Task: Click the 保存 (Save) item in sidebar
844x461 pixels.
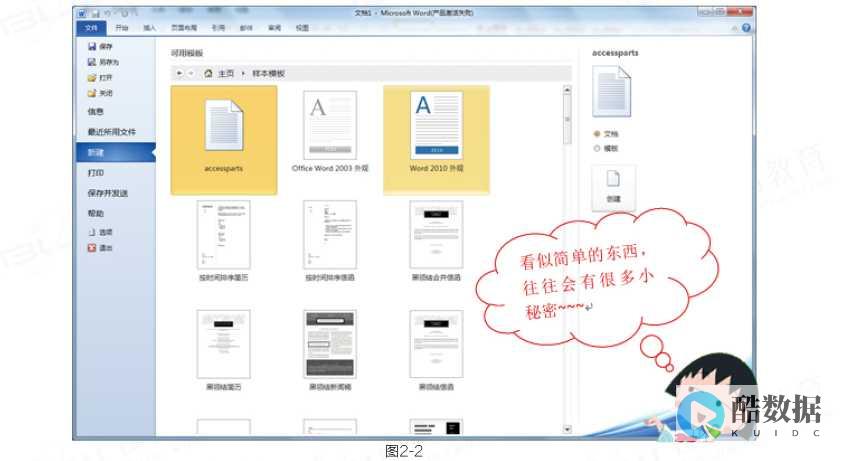Action: coord(101,47)
